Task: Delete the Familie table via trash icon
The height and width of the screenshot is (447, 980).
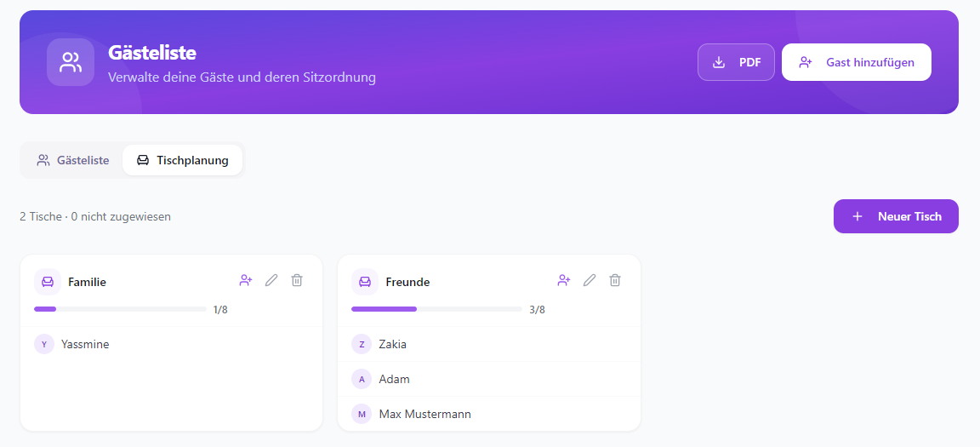Action: coord(297,280)
